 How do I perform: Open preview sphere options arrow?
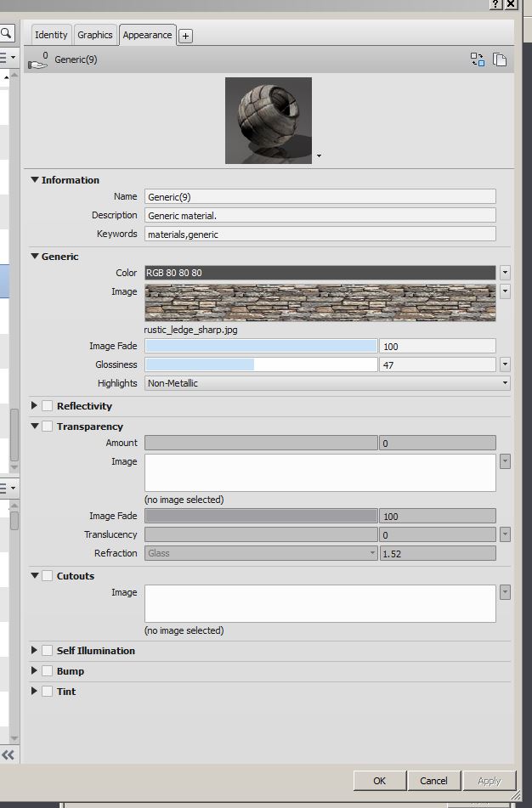click(x=319, y=156)
